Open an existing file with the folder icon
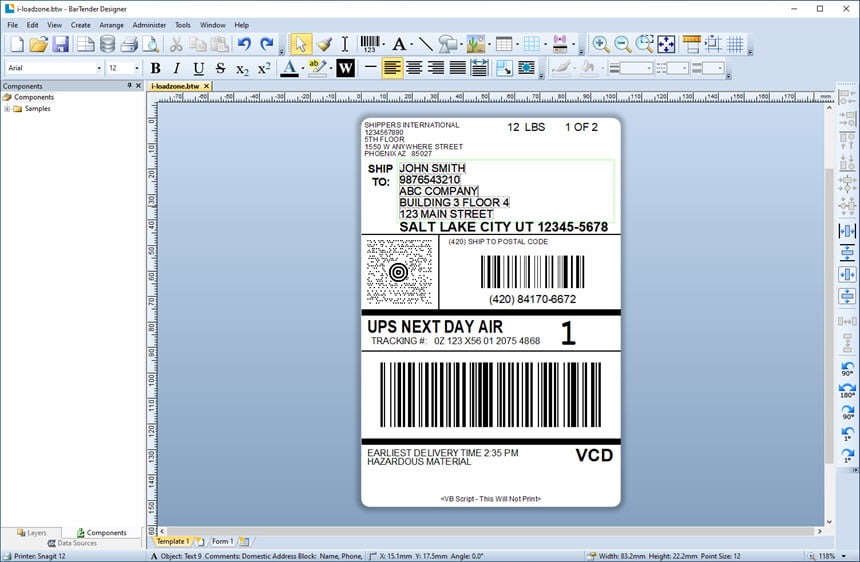Viewport: 860px width, 562px height. coord(38,44)
